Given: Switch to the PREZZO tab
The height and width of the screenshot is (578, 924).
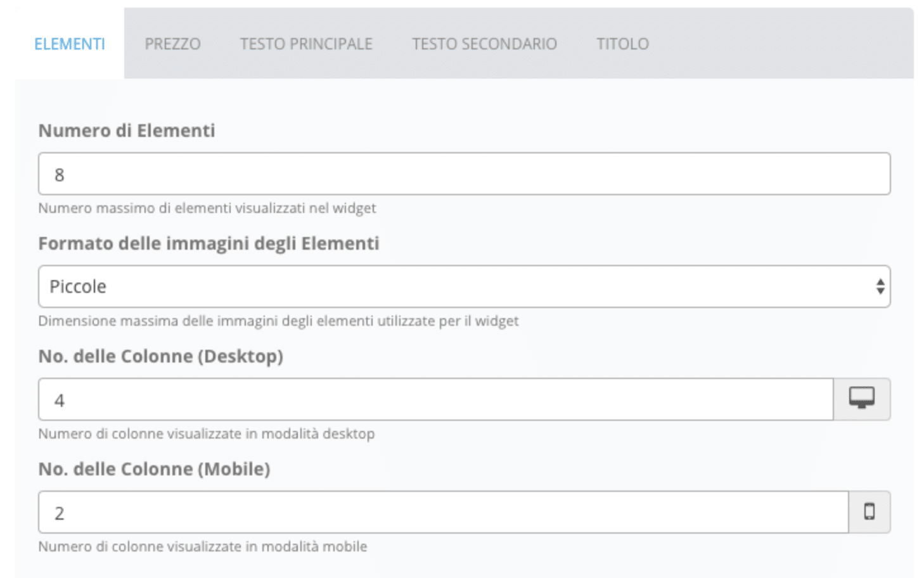Looking at the screenshot, I should [172, 44].
